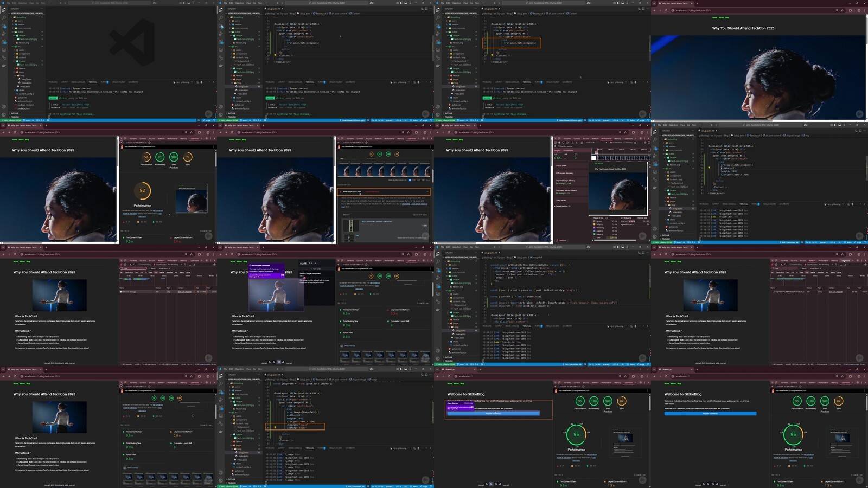
Task: Open Source Control icon in empty-editor VS Code frame
Action: (x=4, y=26)
